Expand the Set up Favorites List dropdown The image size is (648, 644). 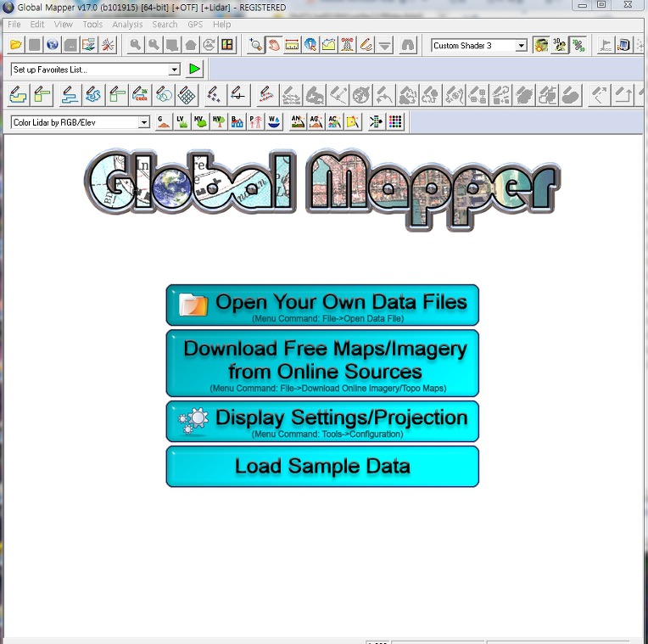point(175,70)
